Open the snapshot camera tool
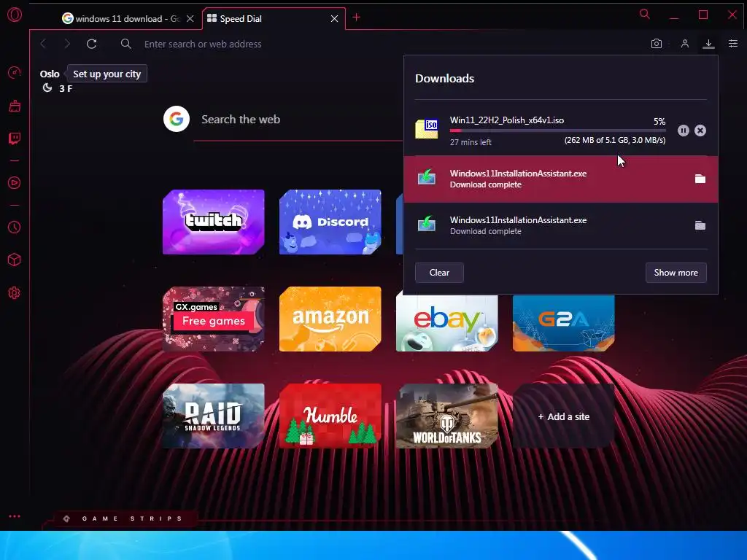The width and height of the screenshot is (747, 560). pyautogui.click(x=657, y=44)
